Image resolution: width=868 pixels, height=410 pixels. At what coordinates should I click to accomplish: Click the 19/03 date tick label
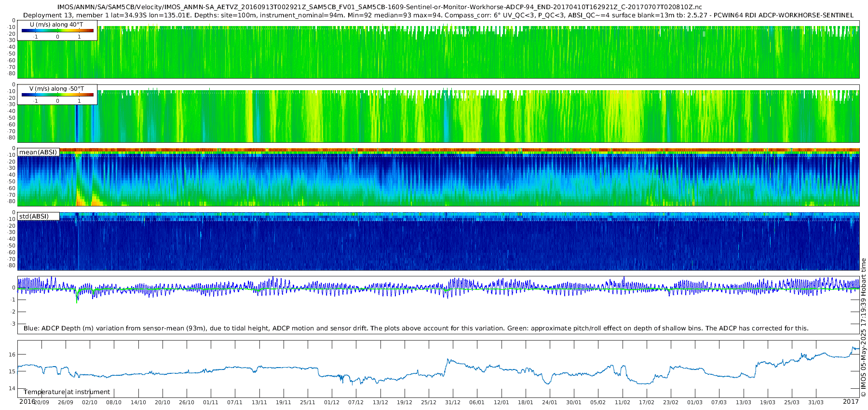coord(768,402)
